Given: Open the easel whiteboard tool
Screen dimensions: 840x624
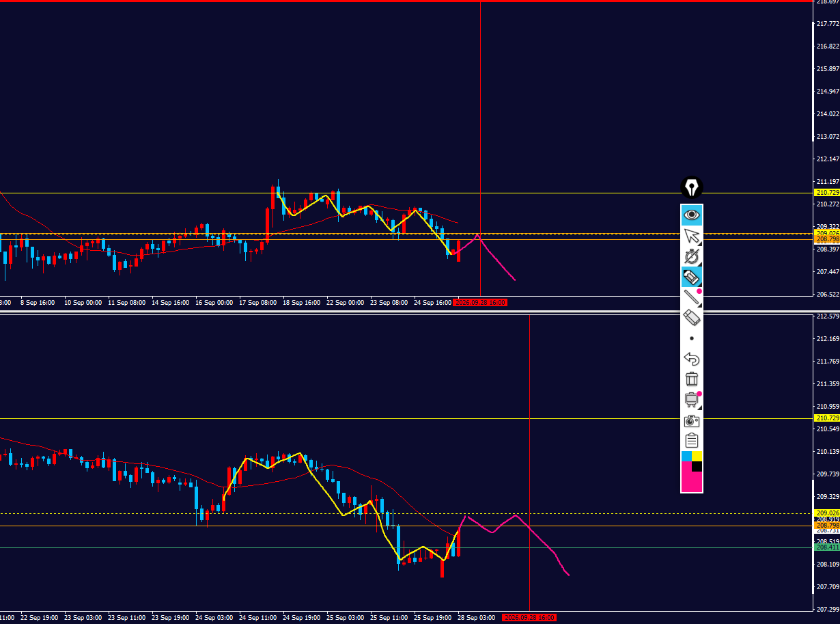Looking at the screenshot, I should coord(692,400).
